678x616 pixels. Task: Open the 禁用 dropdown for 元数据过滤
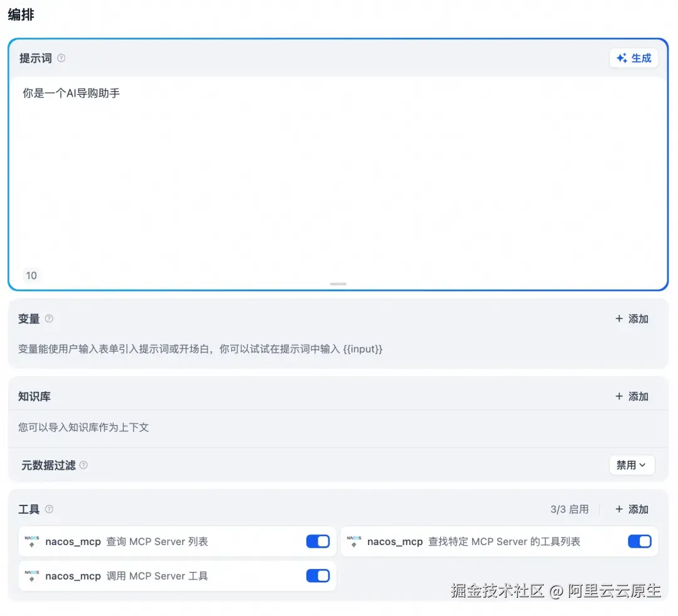pos(632,465)
